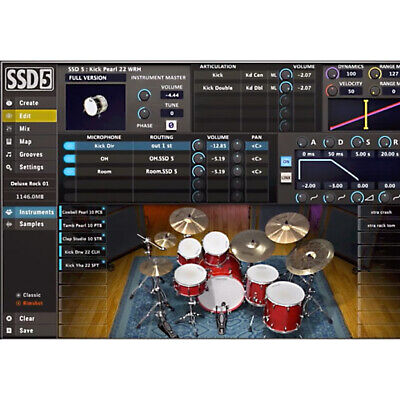Toggle the Phase invert button

pyautogui.click(x=171, y=125)
